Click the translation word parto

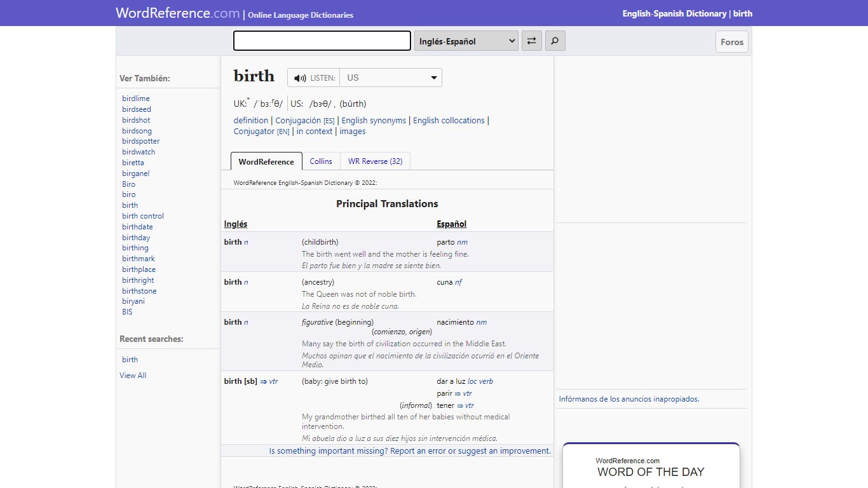[445, 242]
